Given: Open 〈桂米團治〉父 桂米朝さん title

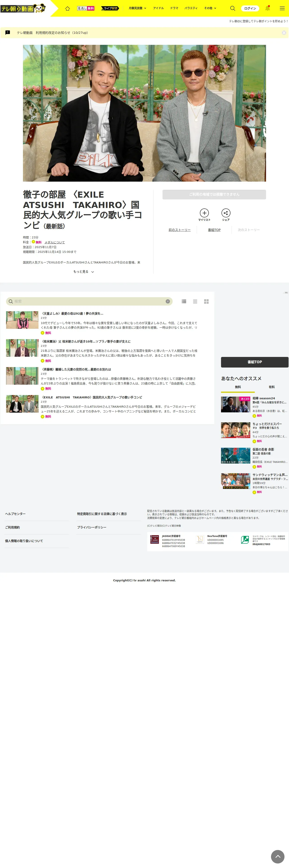Looking at the screenshot, I should [x=86, y=341].
